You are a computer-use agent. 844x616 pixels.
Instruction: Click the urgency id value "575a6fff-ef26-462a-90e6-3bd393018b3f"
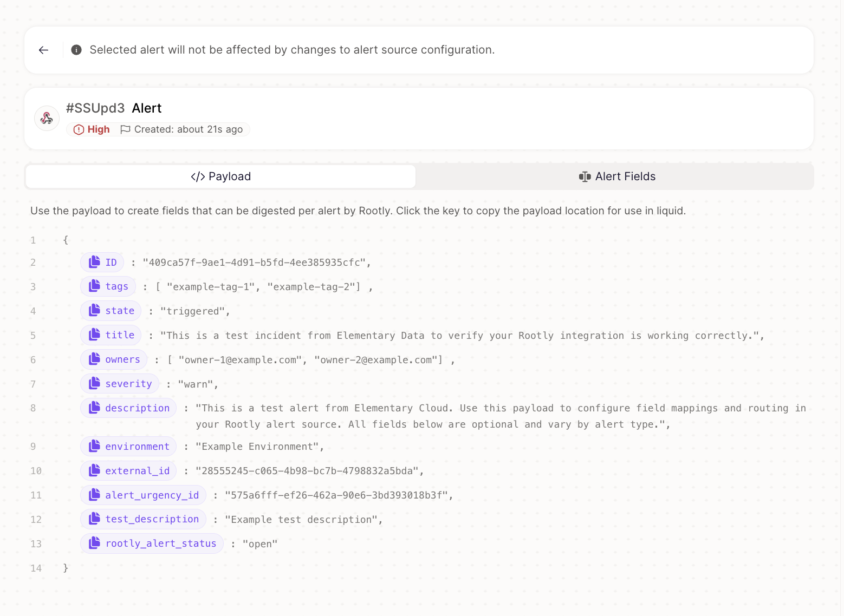(x=336, y=495)
